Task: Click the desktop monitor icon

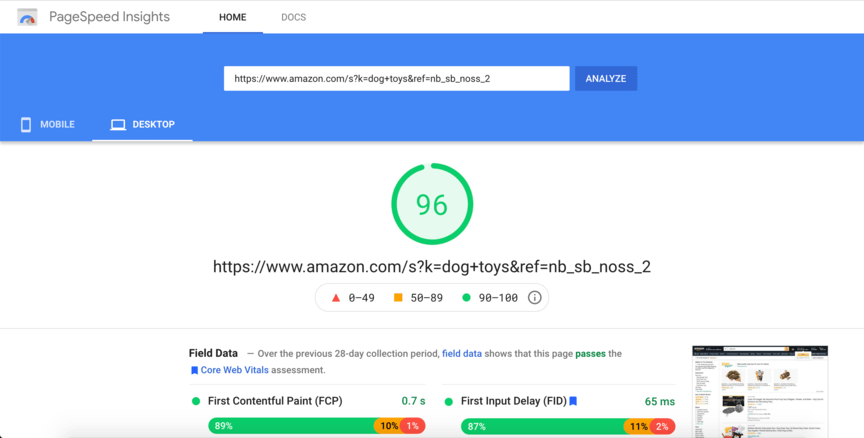Action: (x=118, y=125)
